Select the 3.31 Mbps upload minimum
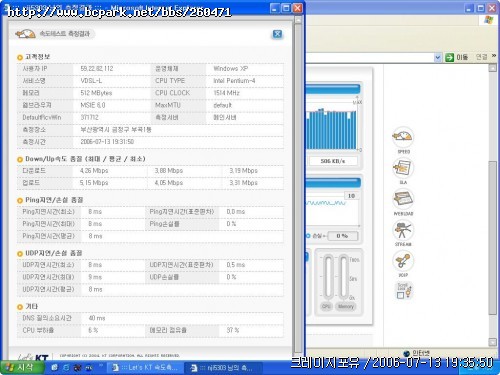Viewport: 500px width, 375px height. coord(243,183)
